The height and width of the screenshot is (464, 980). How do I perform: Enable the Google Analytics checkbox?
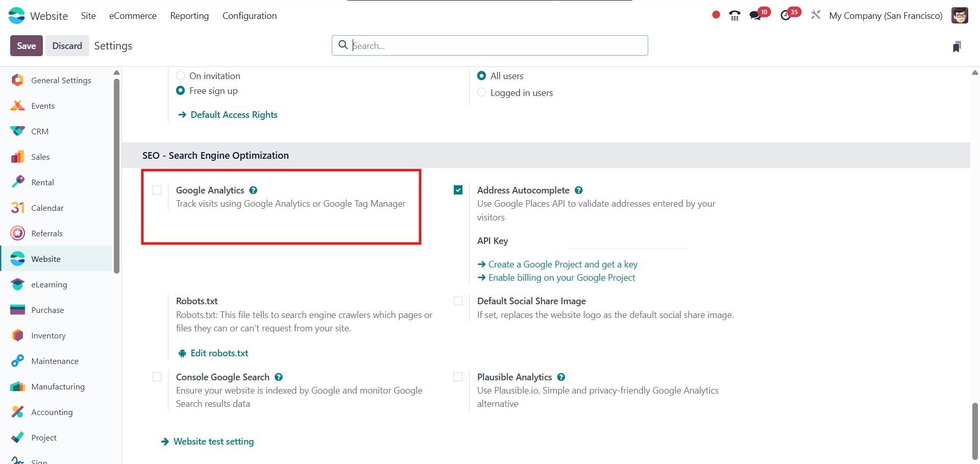157,190
